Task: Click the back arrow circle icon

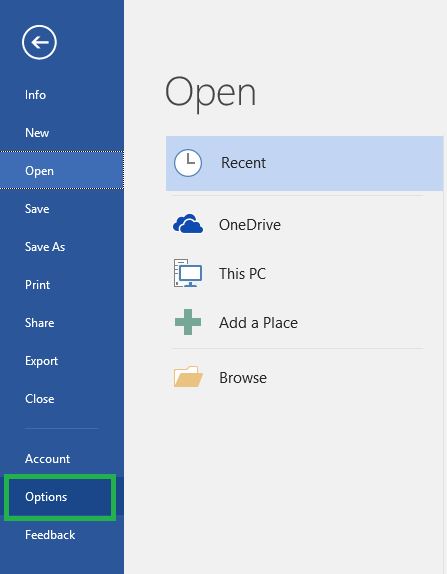Action: pos(39,42)
